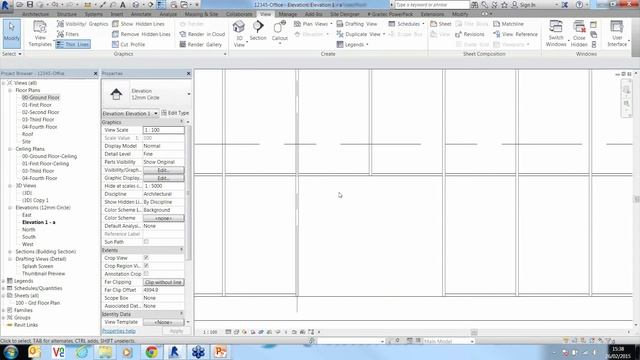Switch to the Architecture tab
The height and width of the screenshot is (360, 640).
pyautogui.click(x=36, y=14)
